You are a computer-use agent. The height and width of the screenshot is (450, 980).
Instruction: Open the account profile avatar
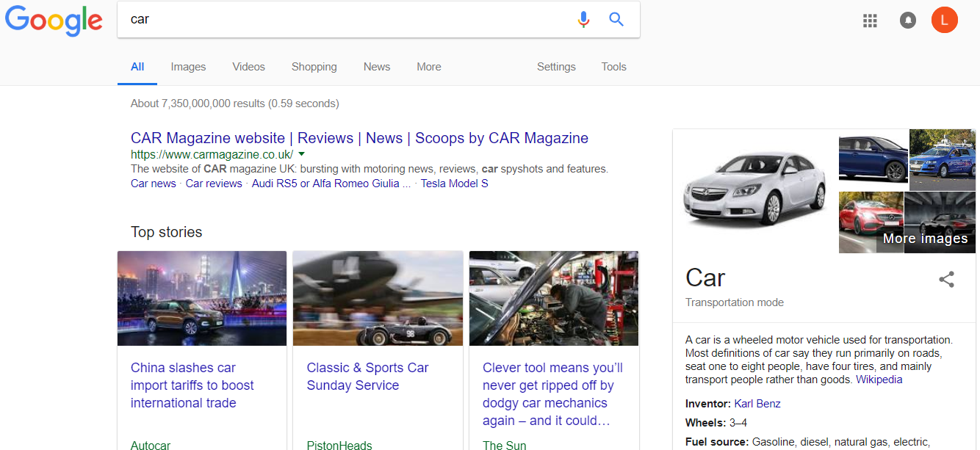[944, 21]
